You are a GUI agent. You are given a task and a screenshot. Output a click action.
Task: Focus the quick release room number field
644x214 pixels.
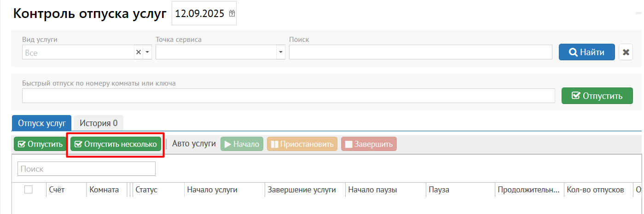tap(288, 96)
